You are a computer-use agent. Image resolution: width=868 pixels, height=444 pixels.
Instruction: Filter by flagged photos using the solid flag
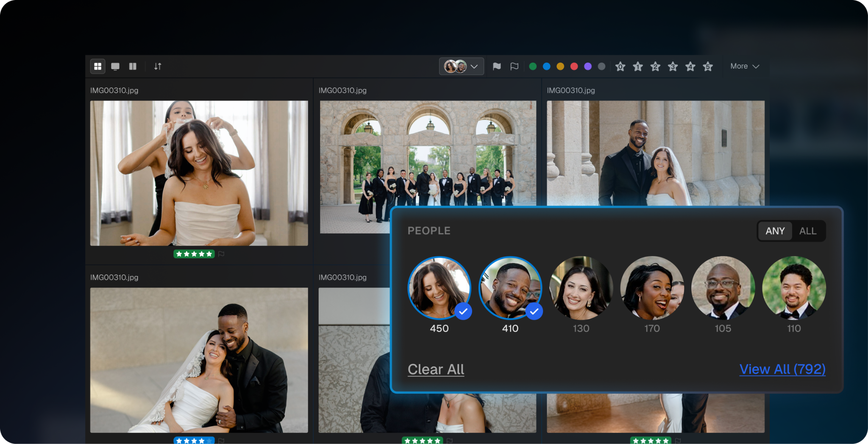pos(497,66)
